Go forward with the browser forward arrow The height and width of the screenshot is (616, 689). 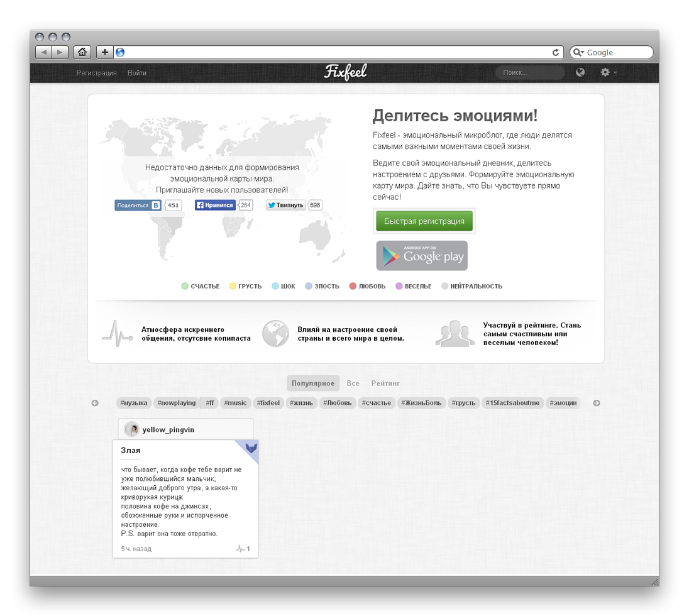click(60, 52)
